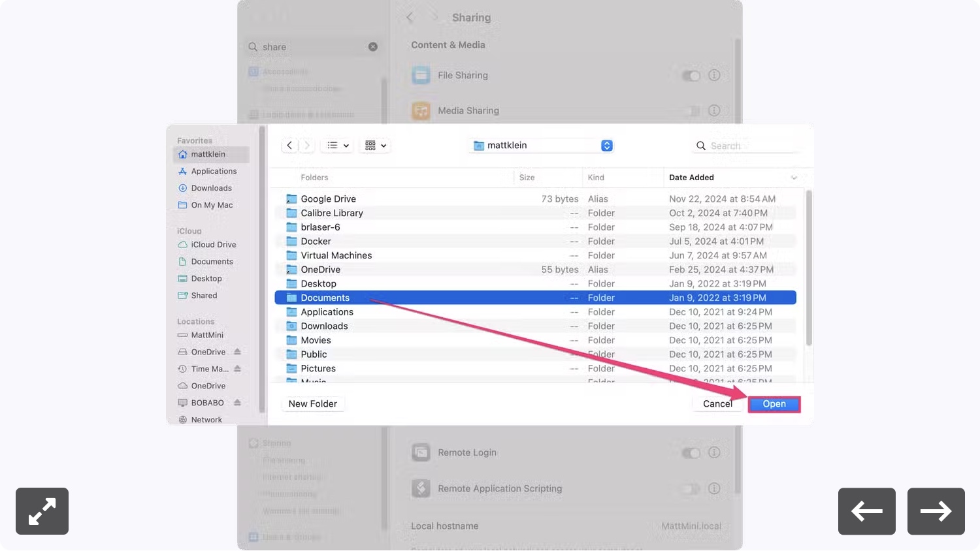Select the Movies folder
The image size is (980, 551).
535,340
